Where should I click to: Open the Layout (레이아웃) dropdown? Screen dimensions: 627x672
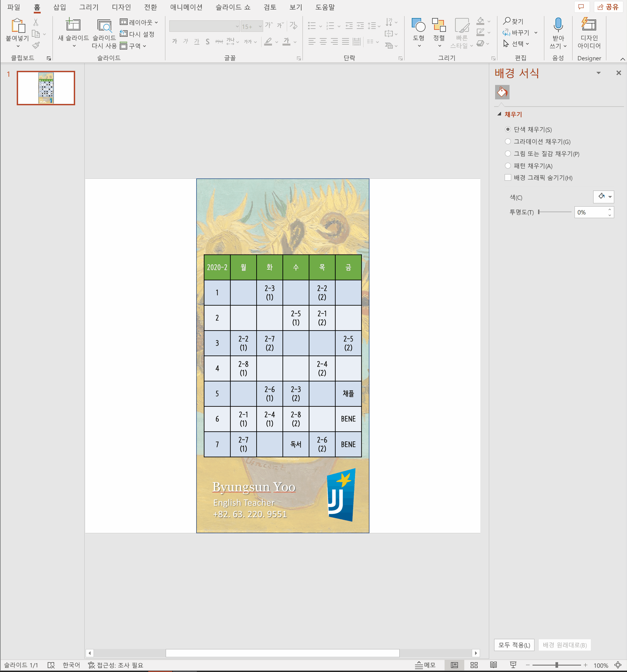[x=139, y=22]
